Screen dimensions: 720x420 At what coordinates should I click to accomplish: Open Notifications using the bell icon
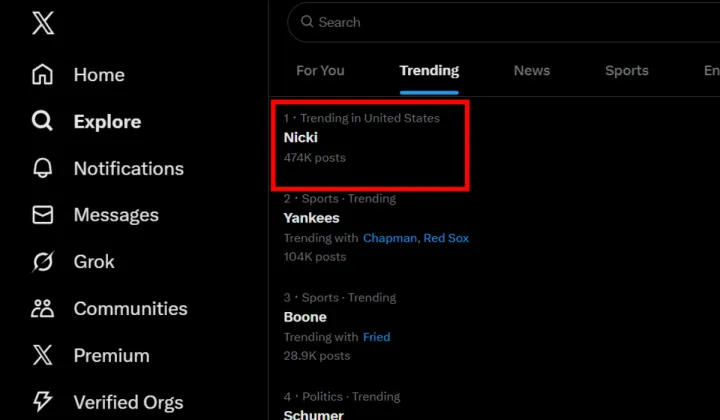42,168
